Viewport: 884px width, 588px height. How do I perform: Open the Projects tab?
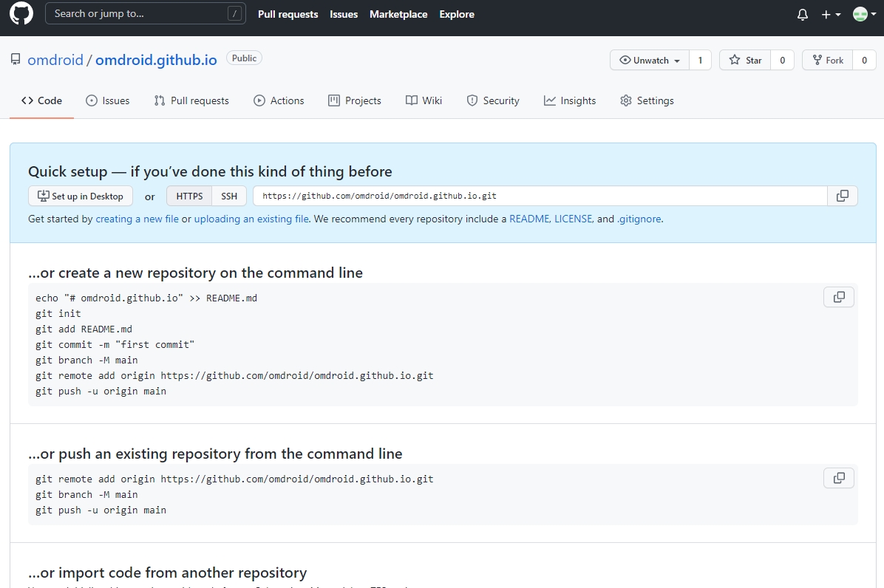tap(355, 100)
